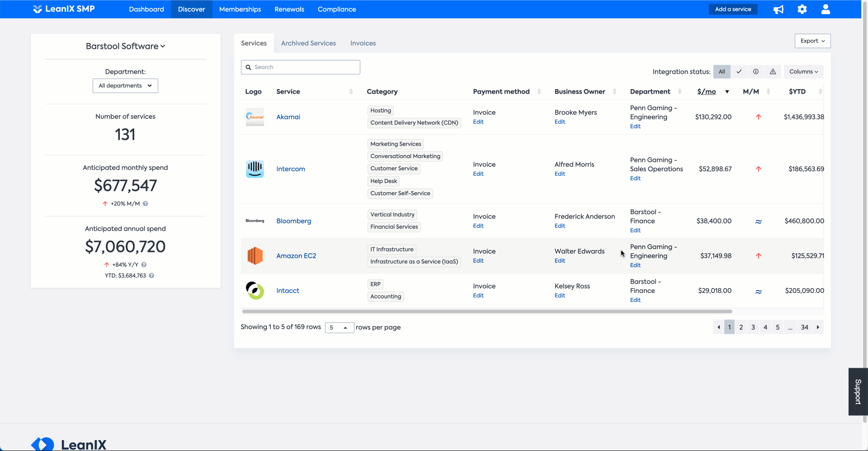Click the services search field
This screenshot has width=868, height=451.
point(301,67)
